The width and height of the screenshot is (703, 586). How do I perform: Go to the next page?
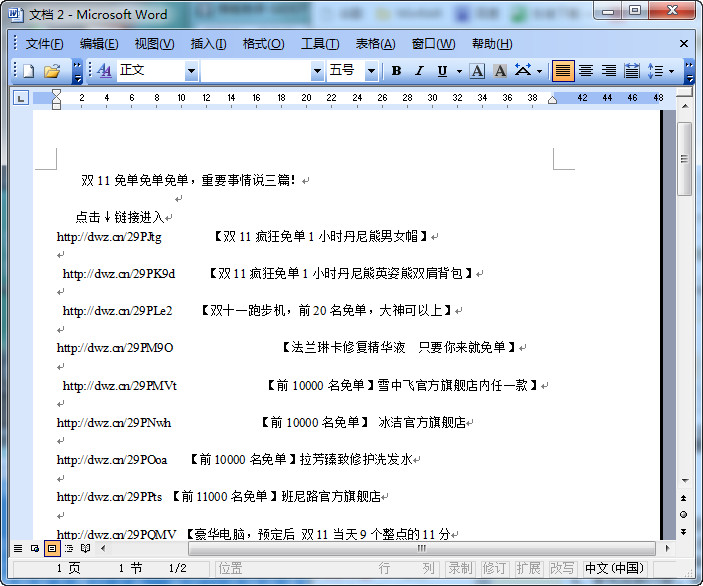[684, 532]
